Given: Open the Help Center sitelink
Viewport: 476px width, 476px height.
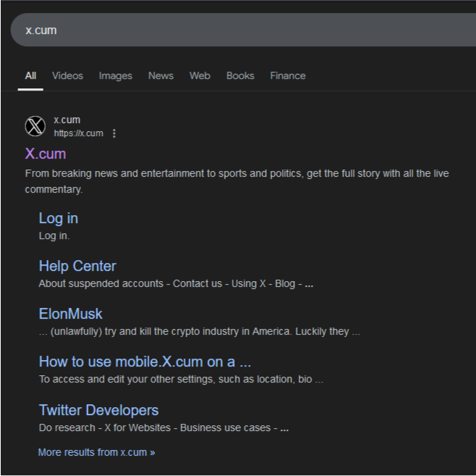Looking at the screenshot, I should coord(77,266).
